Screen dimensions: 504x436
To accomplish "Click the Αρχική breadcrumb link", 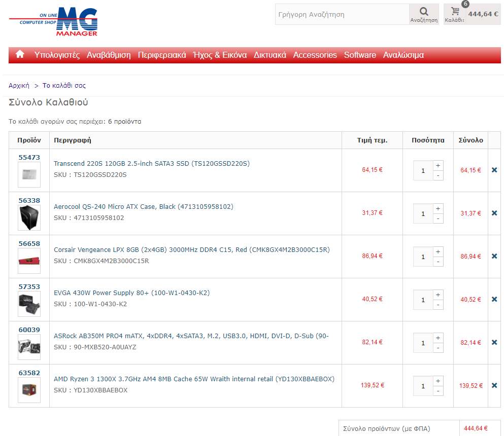I will 19,85.
